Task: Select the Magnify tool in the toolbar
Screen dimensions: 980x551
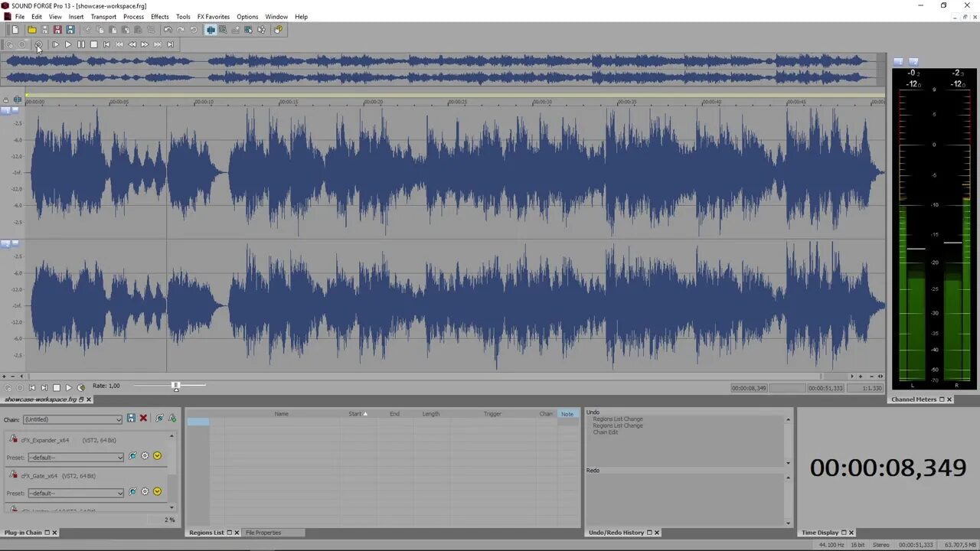Action: [223, 30]
